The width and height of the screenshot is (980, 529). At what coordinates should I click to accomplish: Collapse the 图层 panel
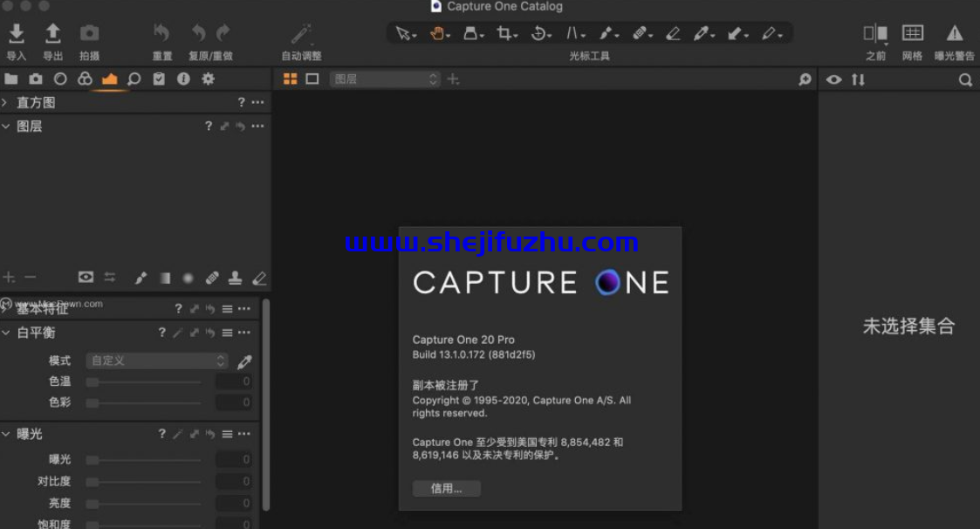(x=5, y=127)
